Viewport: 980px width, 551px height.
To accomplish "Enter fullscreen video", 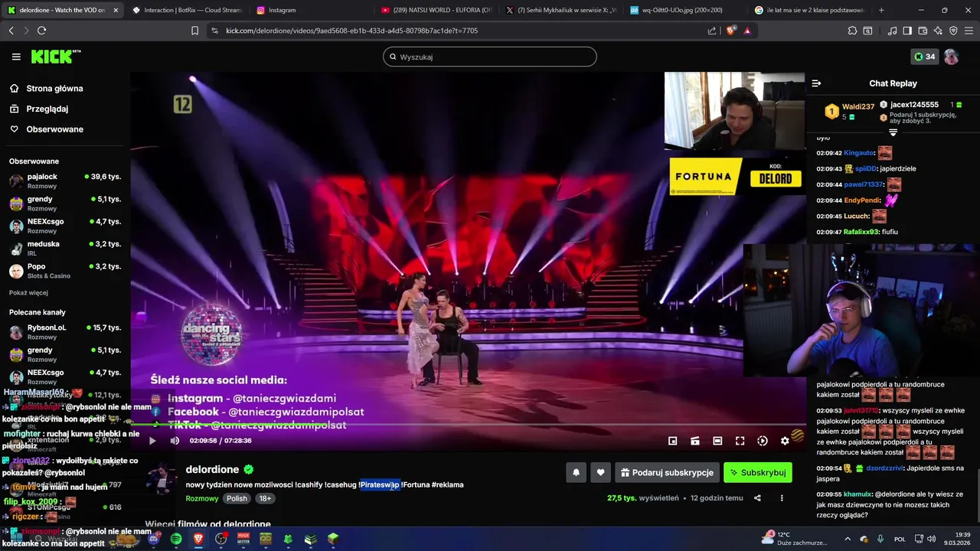I will pos(740,441).
